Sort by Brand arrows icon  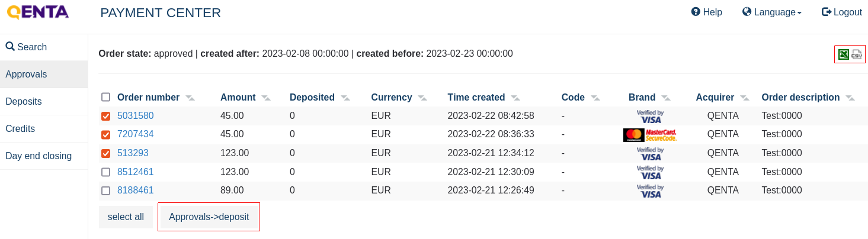pos(666,98)
